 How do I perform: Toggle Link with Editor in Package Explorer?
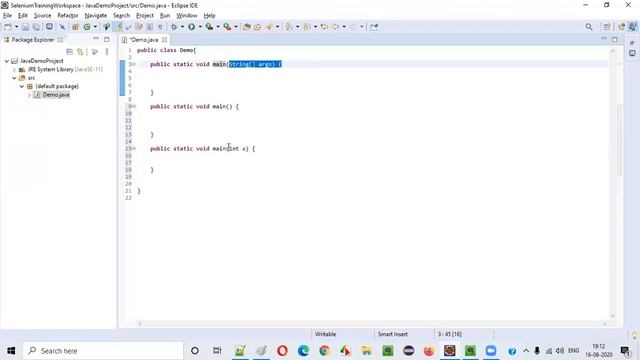click(80, 52)
